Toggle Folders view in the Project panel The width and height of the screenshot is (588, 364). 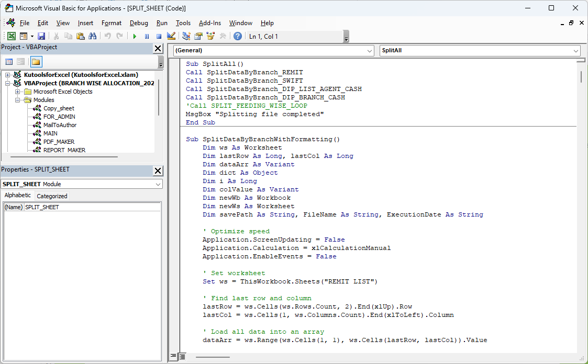pyautogui.click(x=36, y=62)
